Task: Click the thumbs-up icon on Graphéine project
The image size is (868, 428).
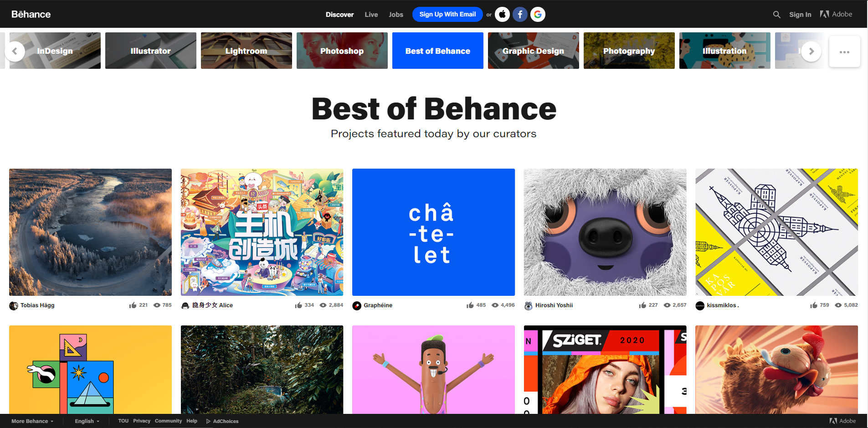Action: click(470, 305)
